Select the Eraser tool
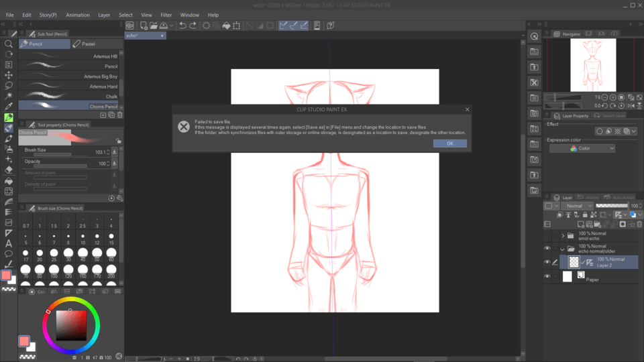Viewport: 644px width, 362px height. point(8,170)
